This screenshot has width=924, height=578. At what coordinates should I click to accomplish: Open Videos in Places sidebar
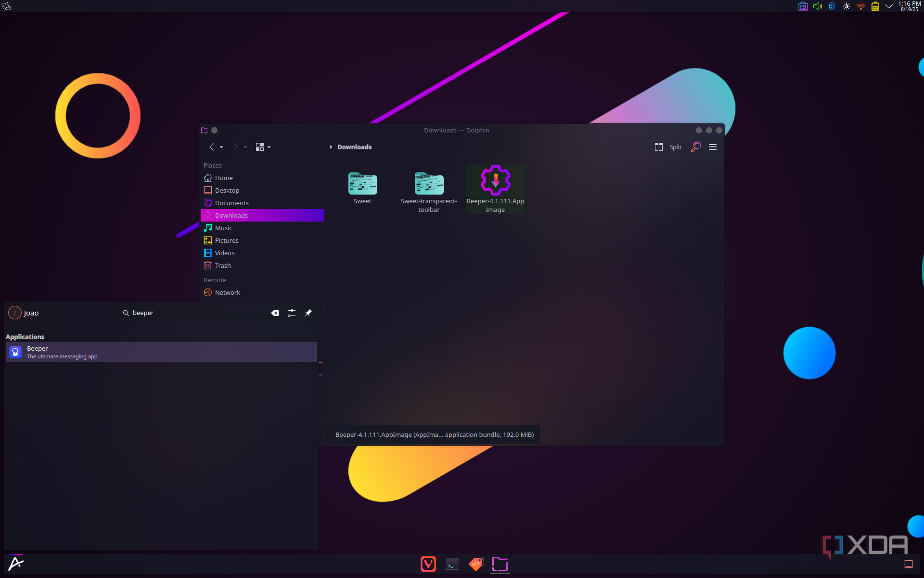tap(262, 253)
